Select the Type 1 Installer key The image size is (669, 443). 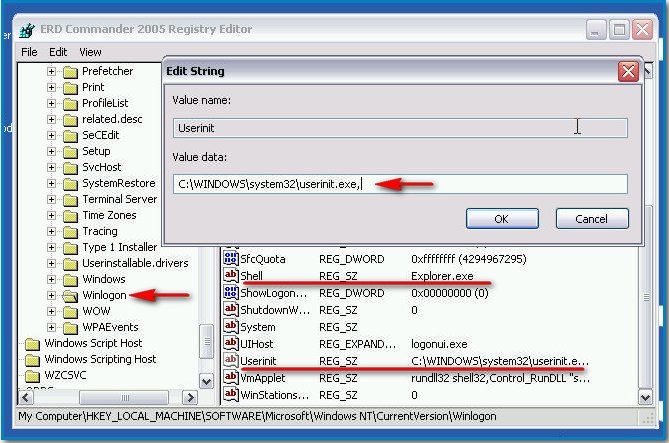[119, 248]
